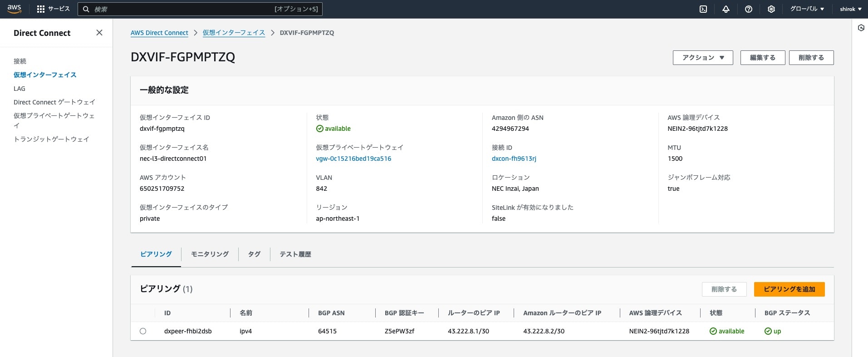
Task: Click the BGP ASN value 64515
Action: coord(327,331)
